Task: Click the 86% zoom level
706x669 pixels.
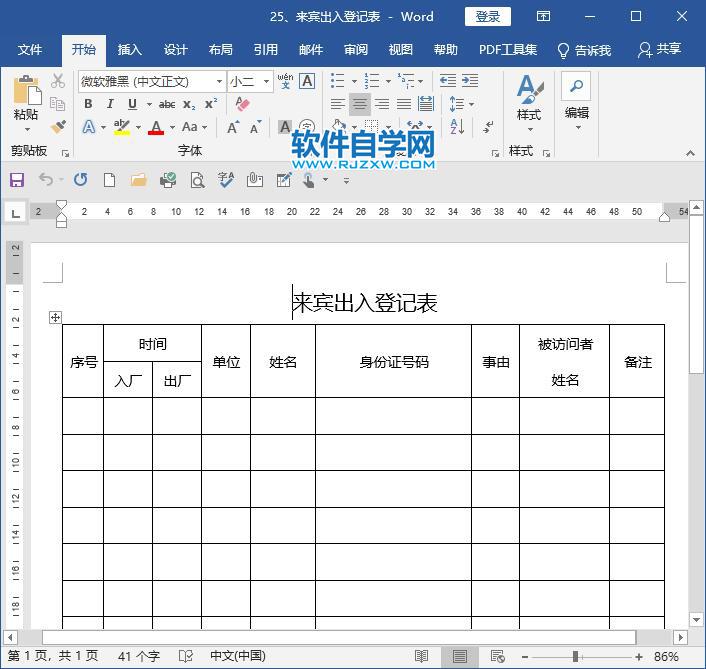Action: tap(666, 656)
